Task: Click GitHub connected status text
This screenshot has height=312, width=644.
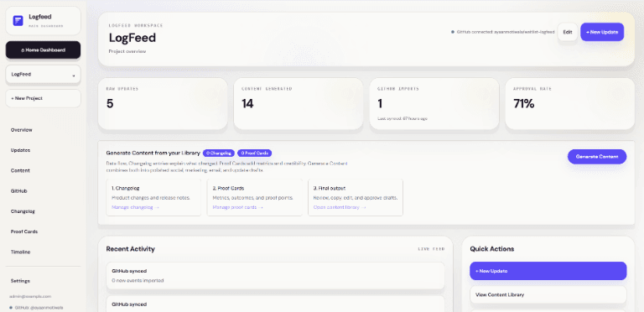Action: coord(506,32)
